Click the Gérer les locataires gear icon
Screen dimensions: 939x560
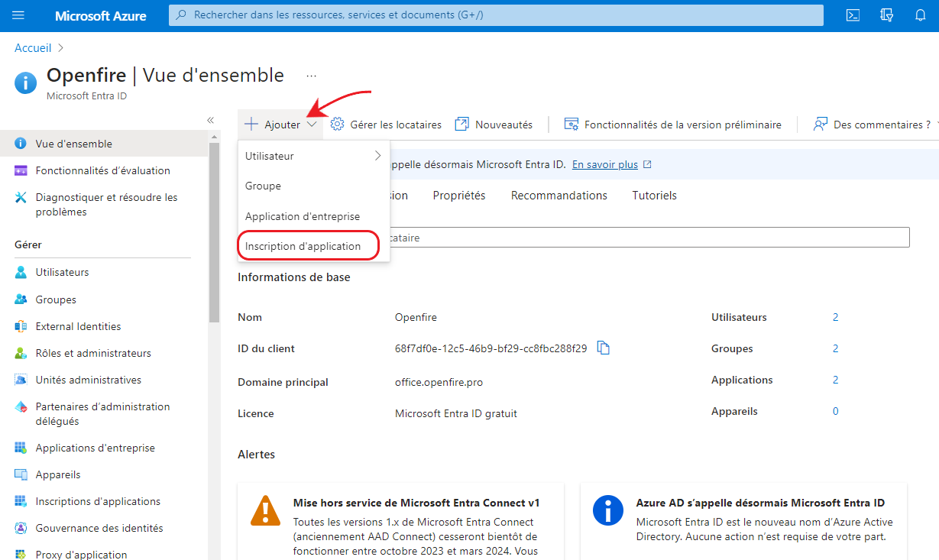pos(337,124)
